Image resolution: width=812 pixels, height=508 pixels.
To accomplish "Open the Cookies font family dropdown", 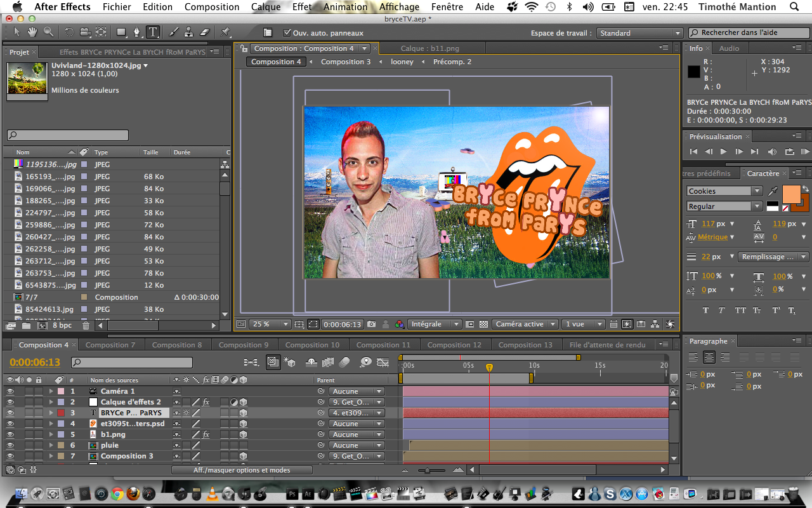I will click(724, 191).
